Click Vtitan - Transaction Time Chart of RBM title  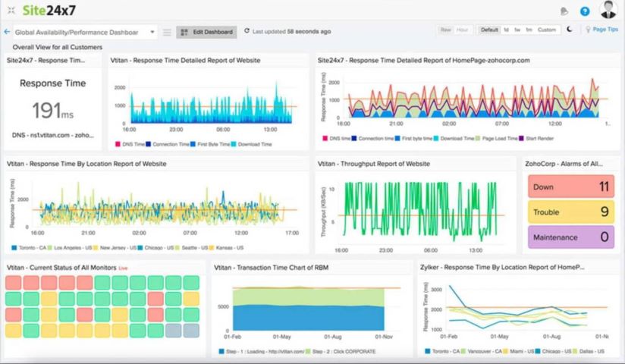(271, 268)
